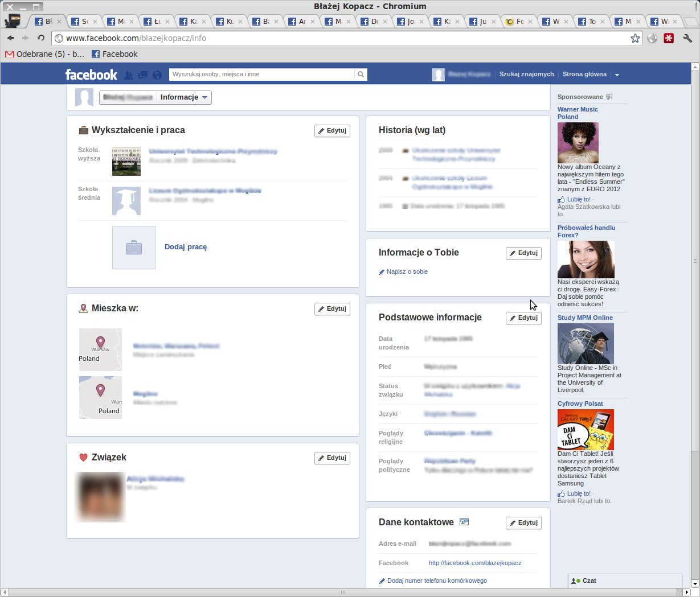
Task: Open the globe extension icon in the toolbar
Action: 653,38
